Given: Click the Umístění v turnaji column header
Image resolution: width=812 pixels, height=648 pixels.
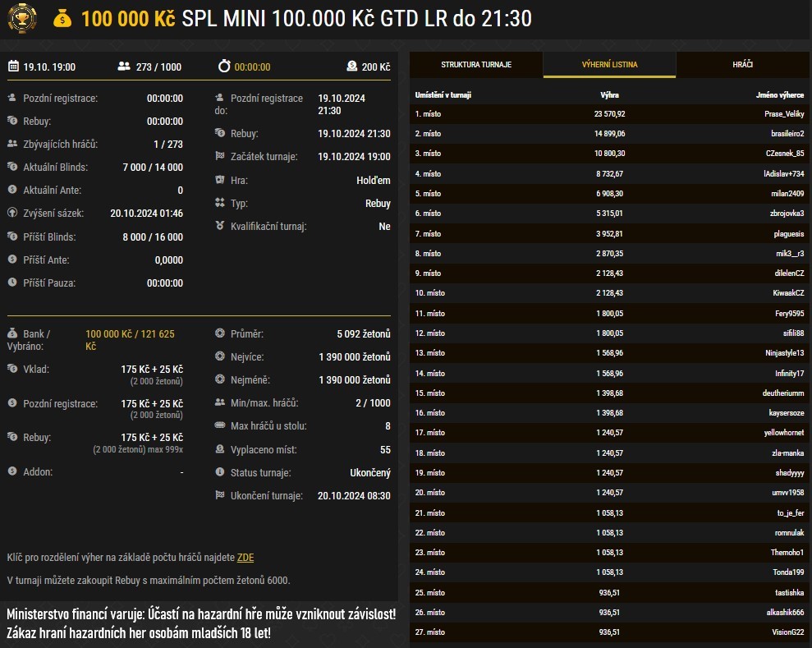Looking at the screenshot, I should pyautogui.click(x=443, y=94).
